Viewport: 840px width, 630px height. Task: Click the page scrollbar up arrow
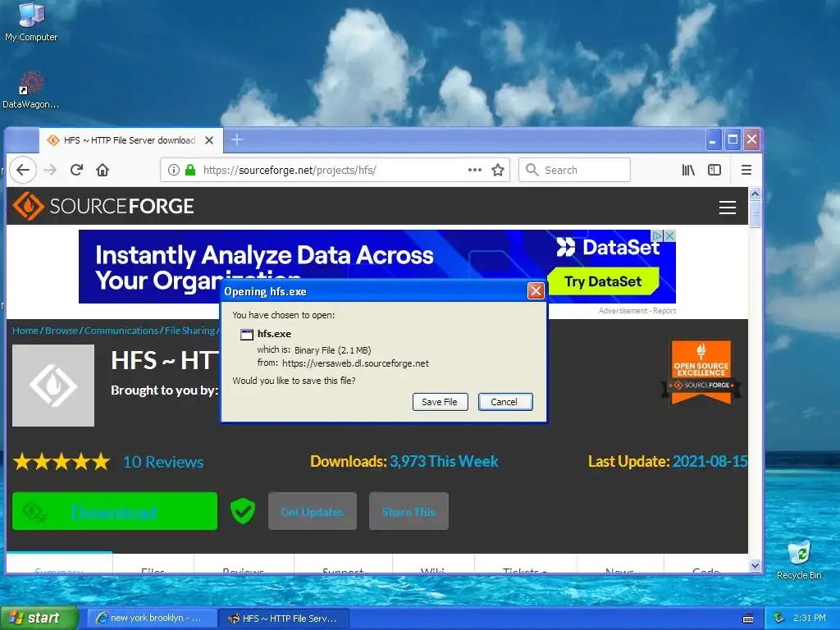[x=755, y=194]
